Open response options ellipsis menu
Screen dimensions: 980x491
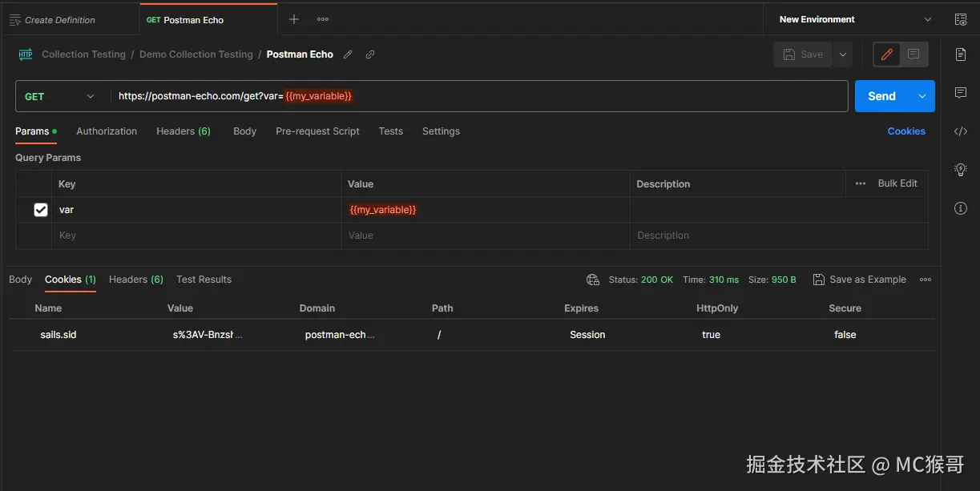click(x=926, y=280)
